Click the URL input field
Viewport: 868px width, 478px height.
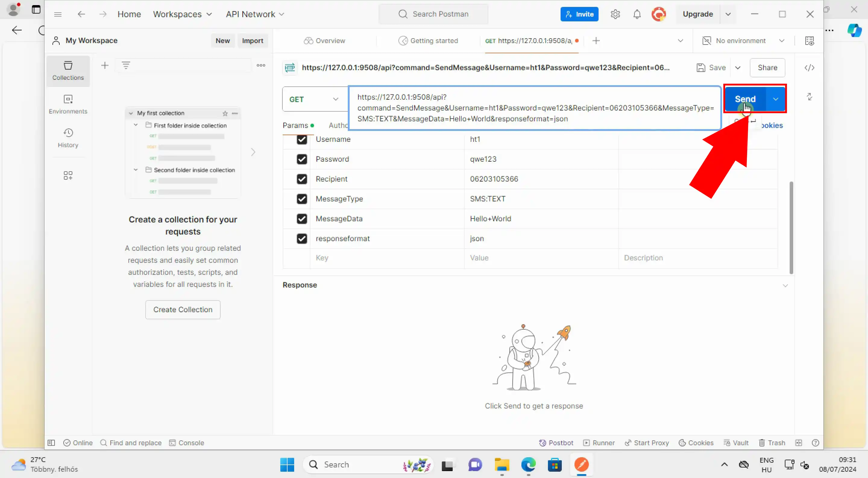pos(535,108)
